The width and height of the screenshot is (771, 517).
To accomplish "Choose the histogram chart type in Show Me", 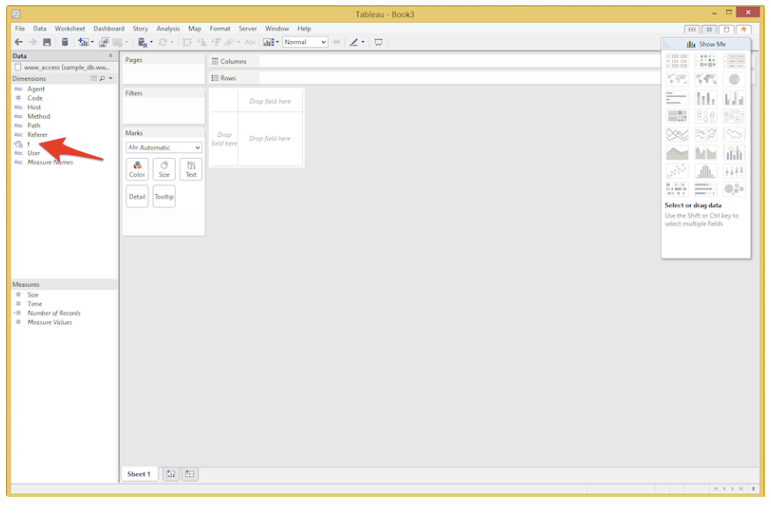I will point(706,171).
